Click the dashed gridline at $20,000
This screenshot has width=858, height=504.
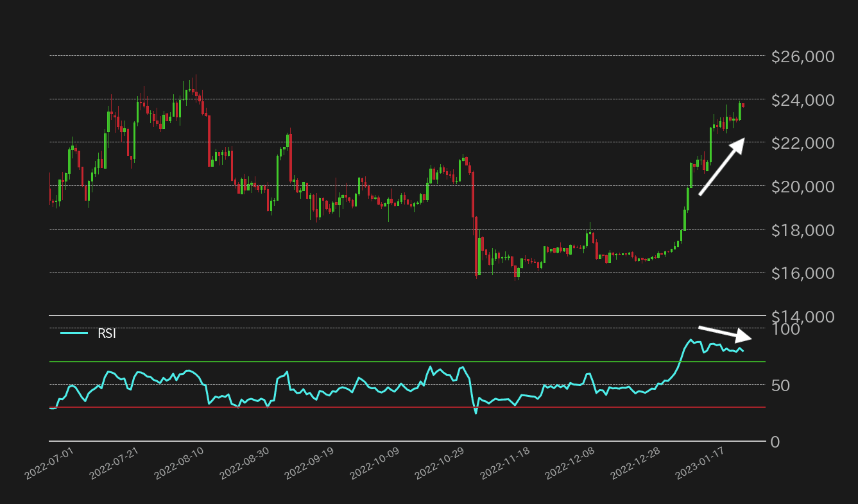(385, 187)
